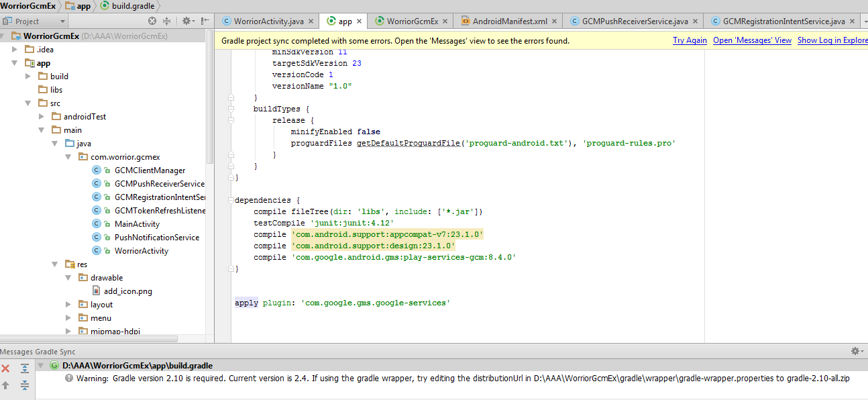Click the build.gradle breadcrumb item
This screenshot has height=400, width=868.
[x=127, y=6]
